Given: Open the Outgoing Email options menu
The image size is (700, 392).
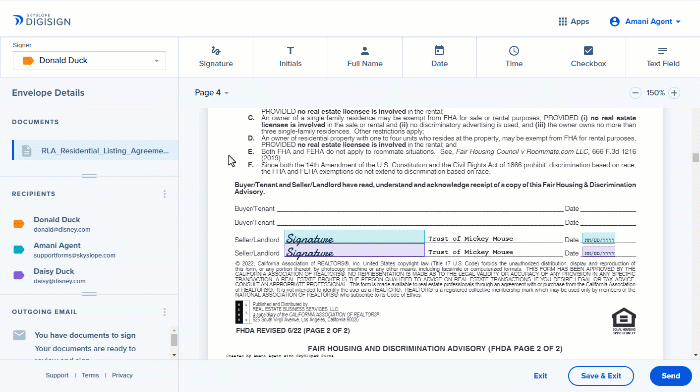Looking at the screenshot, I should 165,312.
